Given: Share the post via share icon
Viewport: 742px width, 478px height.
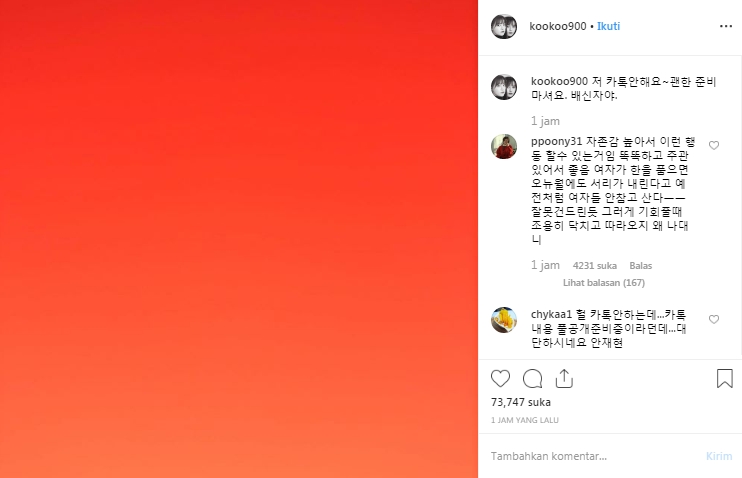Looking at the screenshot, I should 564,379.
